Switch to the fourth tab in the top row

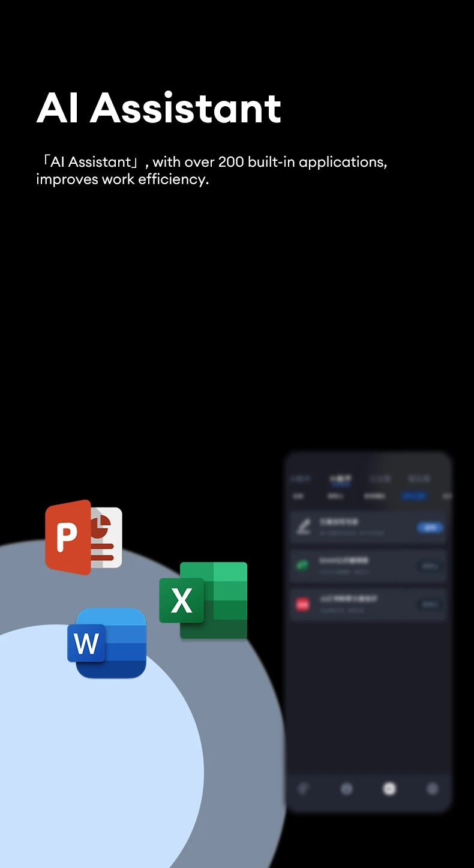[419, 479]
